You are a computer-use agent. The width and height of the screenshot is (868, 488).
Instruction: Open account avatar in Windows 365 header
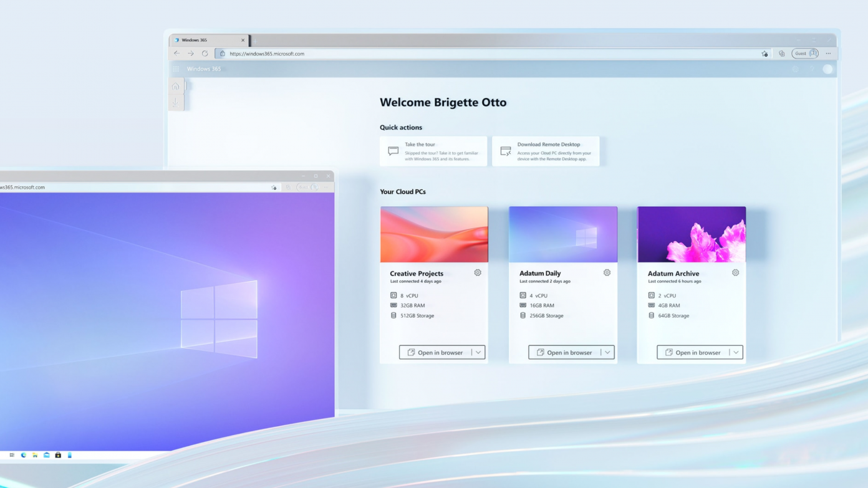827,69
